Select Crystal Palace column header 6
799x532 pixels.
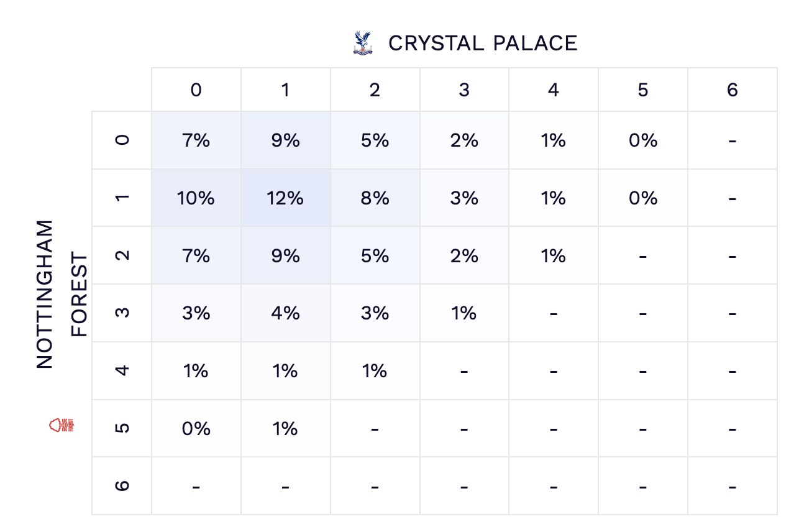pyautogui.click(x=732, y=90)
